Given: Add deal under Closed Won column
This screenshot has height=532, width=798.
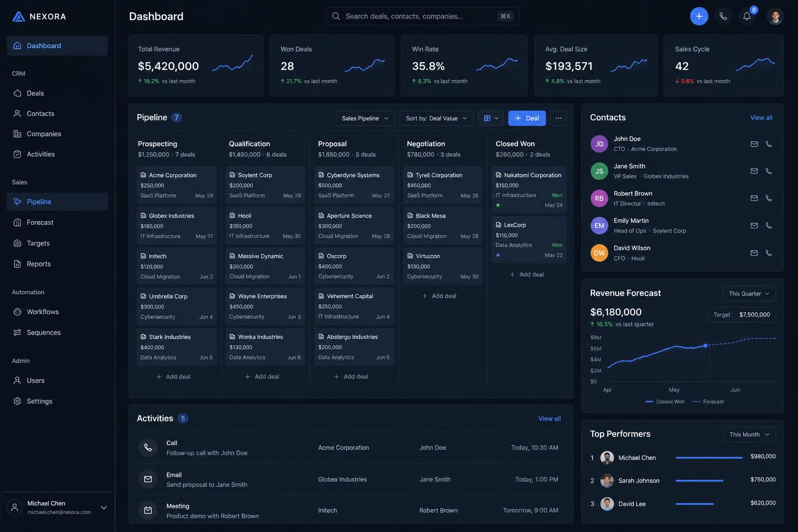Looking at the screenshot, I should tap(527, 274).
